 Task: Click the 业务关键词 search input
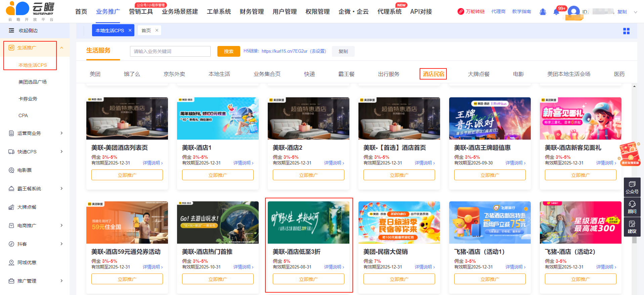coord(170,51)
